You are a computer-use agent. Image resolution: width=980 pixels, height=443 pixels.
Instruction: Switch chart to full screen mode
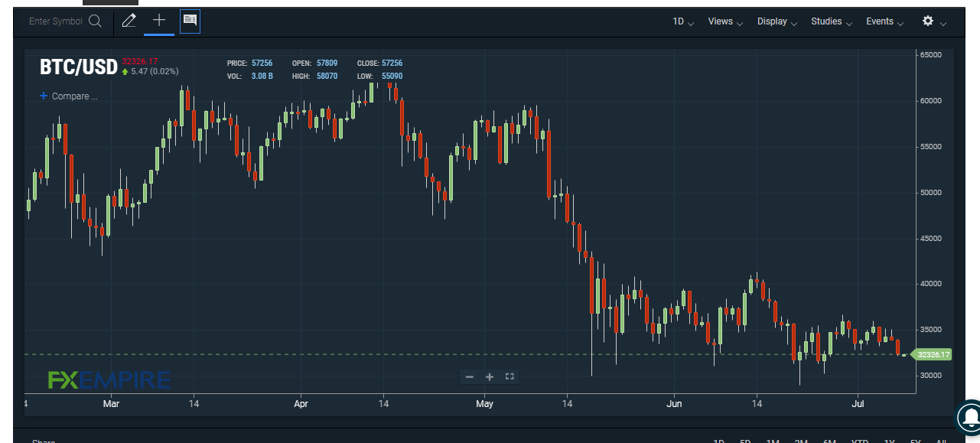[510, 376]
